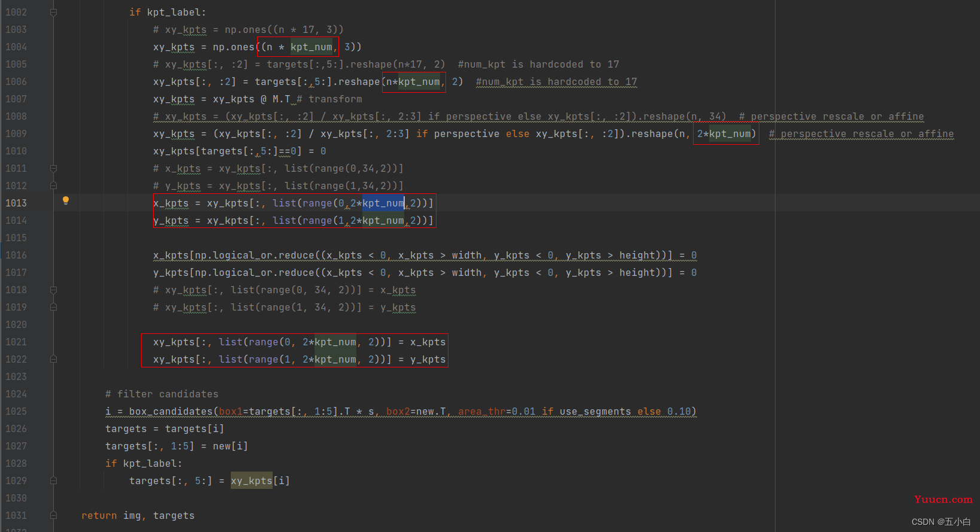Click 'np.ones' call on line 1004
The image size is (980, 532).
pyautogui.click(x=234, y=47)
